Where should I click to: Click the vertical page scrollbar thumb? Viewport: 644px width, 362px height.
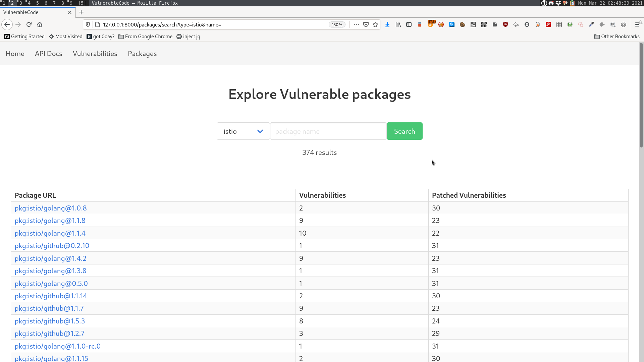(x=641, y=96)
